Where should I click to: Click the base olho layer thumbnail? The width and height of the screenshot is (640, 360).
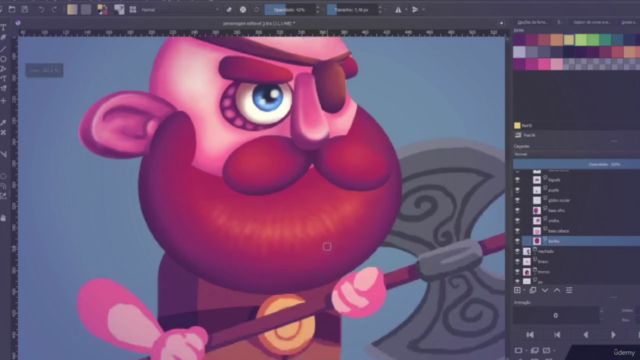pos(537,211)
